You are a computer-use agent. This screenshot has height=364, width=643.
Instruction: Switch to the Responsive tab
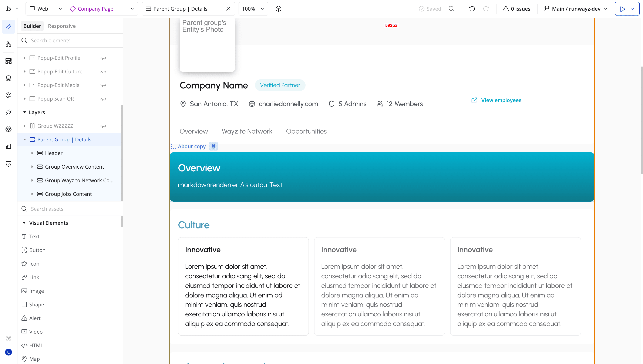coord(61,26)
